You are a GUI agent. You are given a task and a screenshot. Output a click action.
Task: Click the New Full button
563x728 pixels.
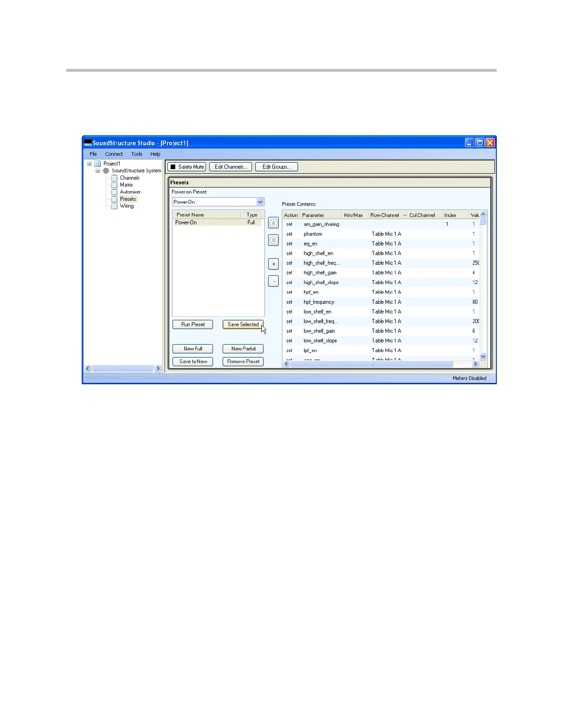pos(193,349)
